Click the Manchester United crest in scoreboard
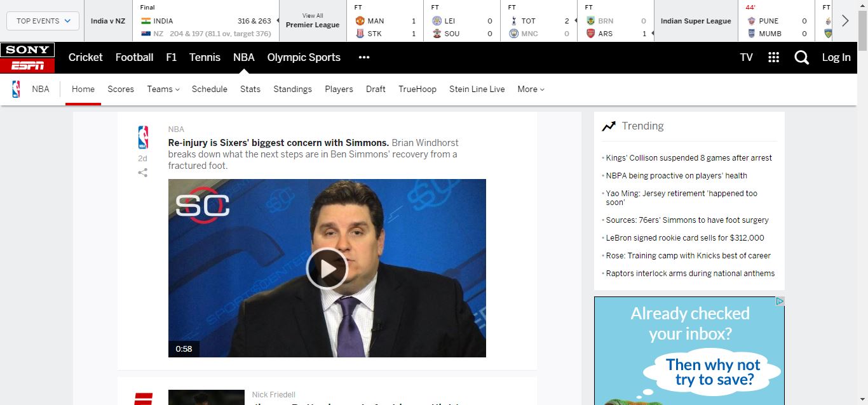The width and height of the screenshot is (868, 405). tap(360, 21)
